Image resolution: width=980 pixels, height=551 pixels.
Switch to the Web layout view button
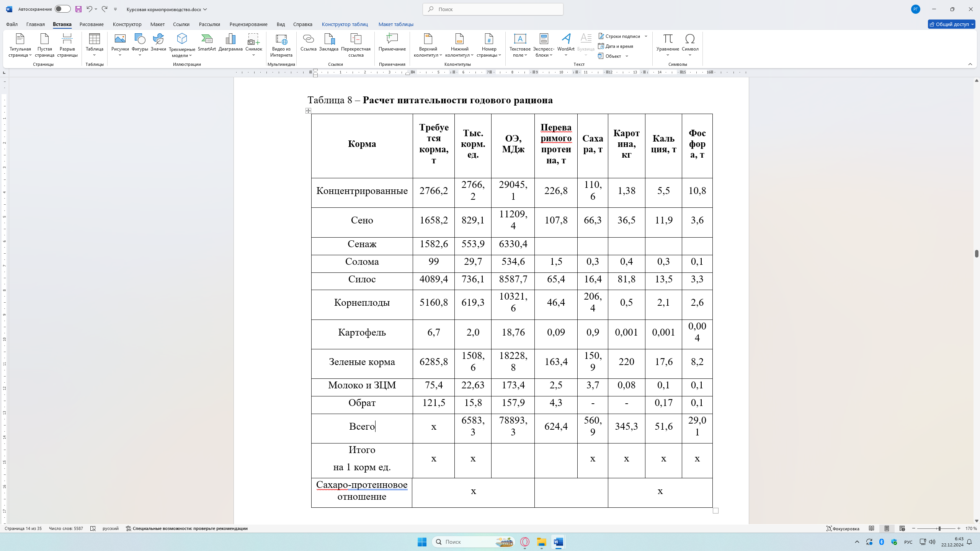[x=902, y=528]
